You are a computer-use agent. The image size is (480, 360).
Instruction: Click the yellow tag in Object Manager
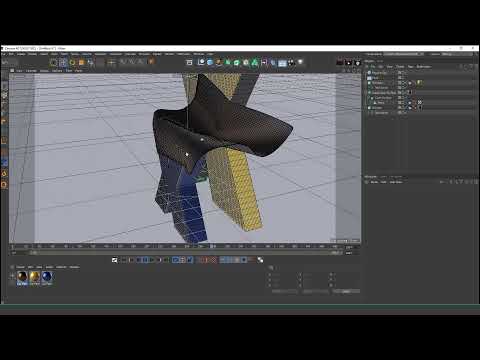point(419,82)
